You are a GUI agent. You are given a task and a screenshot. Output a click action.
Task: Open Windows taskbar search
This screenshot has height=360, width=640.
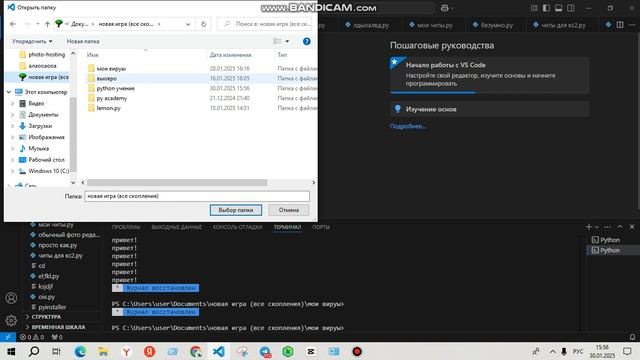(34, 351)
